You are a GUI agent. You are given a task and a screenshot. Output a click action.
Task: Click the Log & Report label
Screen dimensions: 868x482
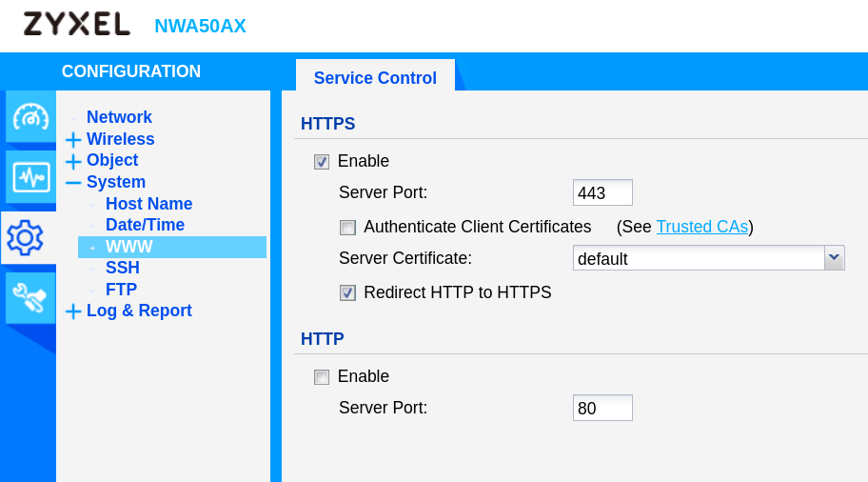point(139,311)
